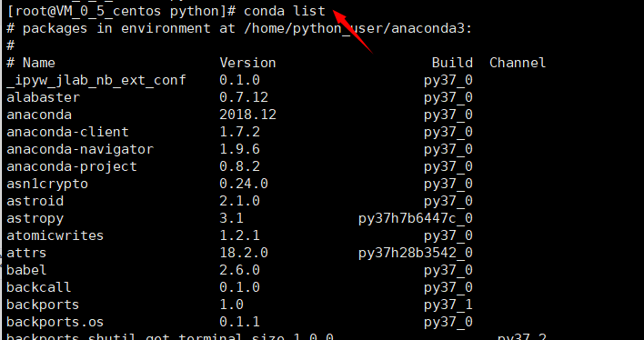Click the build string py37h7b6447c_0
The image size is (644, 340).
tap(416, 219)
